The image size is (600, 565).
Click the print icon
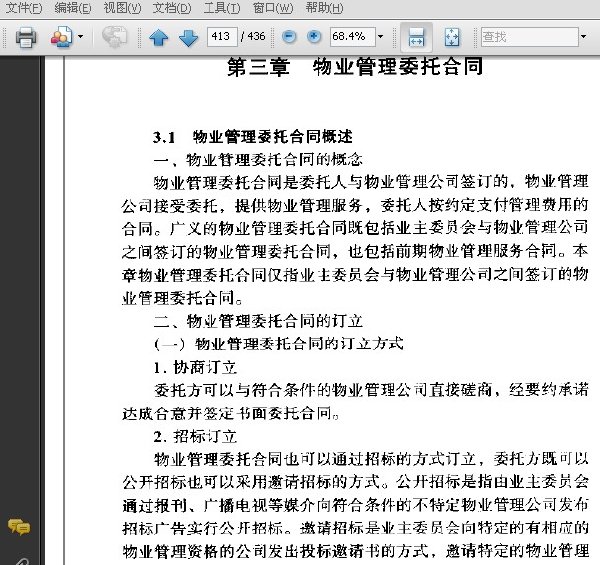tap(26, 37)
